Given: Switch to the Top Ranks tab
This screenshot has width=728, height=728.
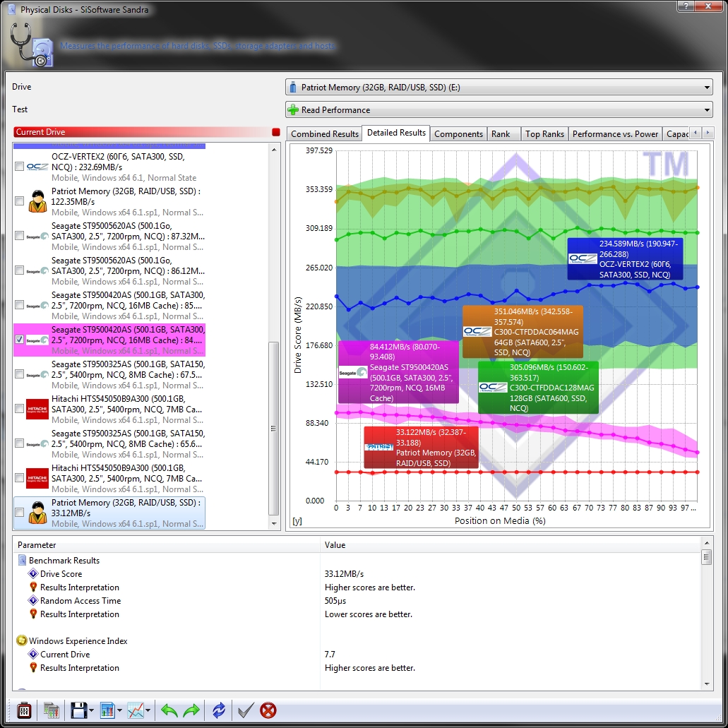Looking at the screenshot, I should (544, 134).
